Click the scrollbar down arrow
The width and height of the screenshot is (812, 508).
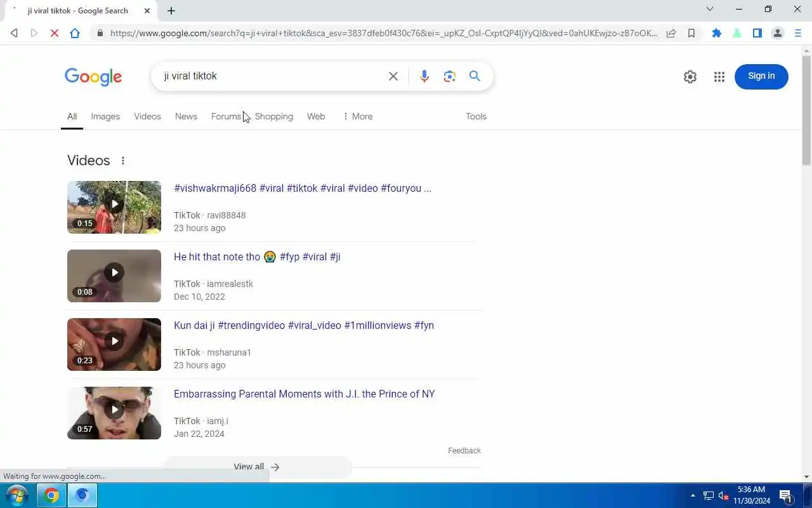(x=807, y=477)
